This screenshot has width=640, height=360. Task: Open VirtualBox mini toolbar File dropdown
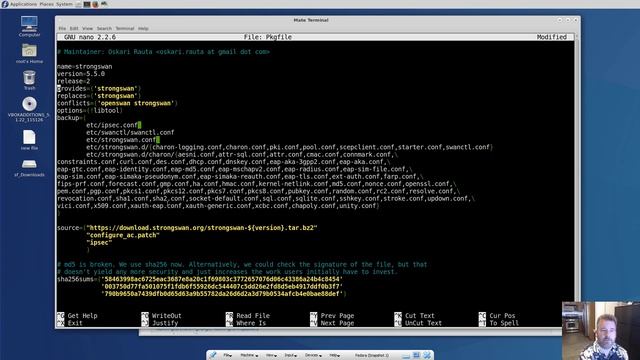pos(227,356)
